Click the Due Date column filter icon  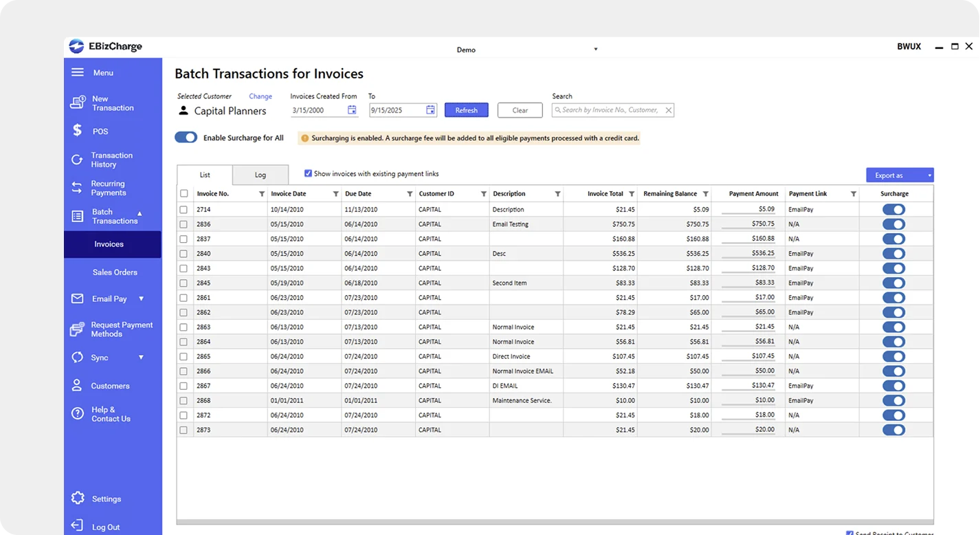click(410, 194)
